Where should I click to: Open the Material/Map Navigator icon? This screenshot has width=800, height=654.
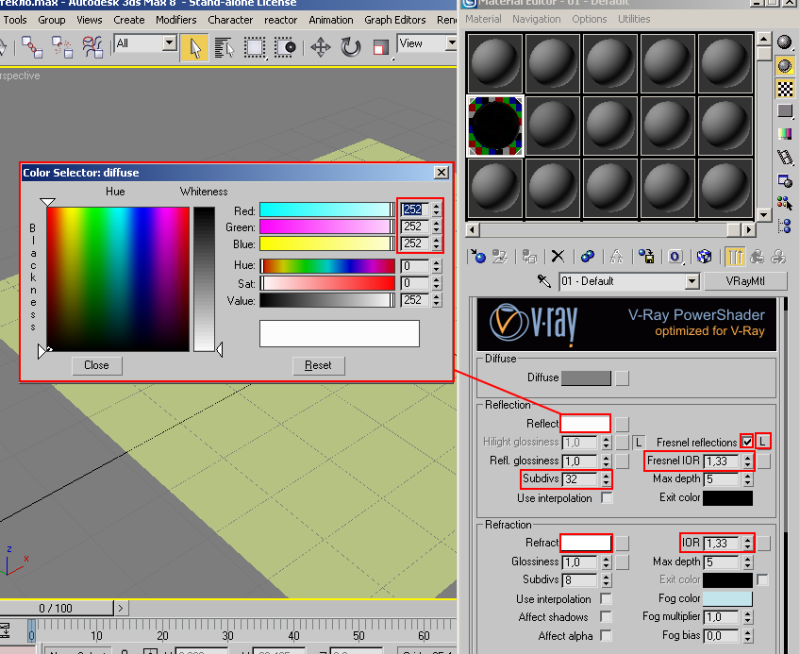click(x=785, y=226)
